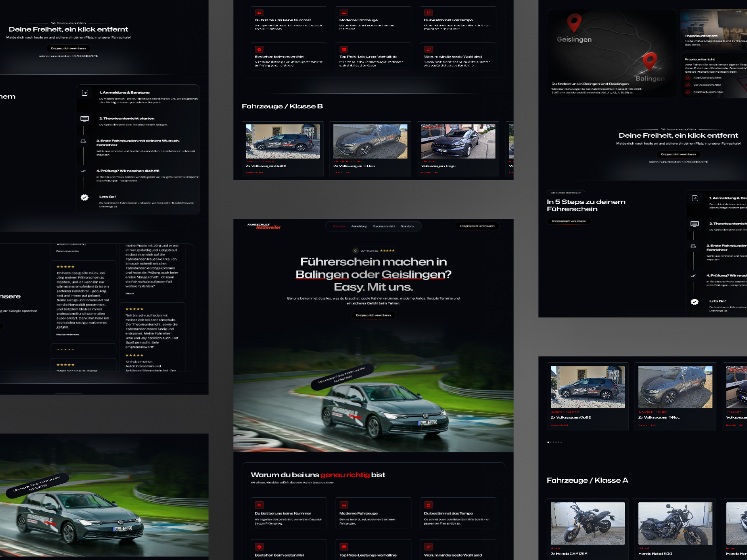747x560 pixels.
Task: Click the icon beside the fully visible '2. Theorieunterricht starten' step
Action: click(84, 119)
